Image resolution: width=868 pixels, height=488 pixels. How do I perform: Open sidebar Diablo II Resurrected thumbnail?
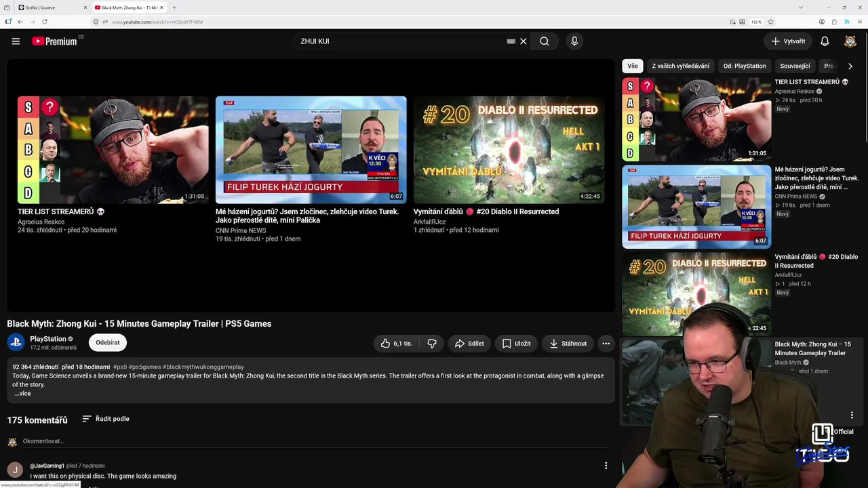[x=696, y=293]
